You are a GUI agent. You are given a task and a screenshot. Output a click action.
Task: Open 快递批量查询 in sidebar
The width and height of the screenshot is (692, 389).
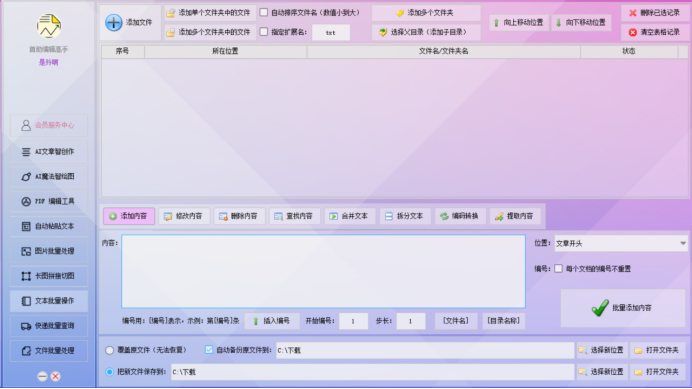[49, 326]
